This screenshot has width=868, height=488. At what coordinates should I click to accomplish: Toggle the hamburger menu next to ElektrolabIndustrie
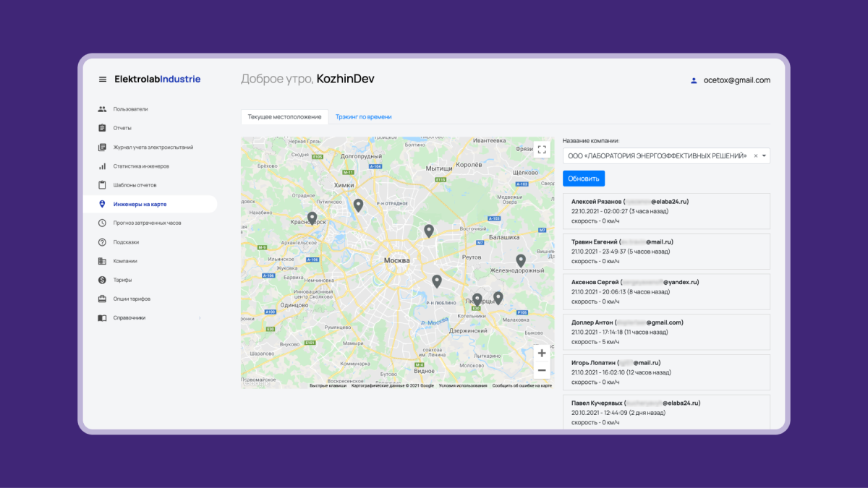103,80
